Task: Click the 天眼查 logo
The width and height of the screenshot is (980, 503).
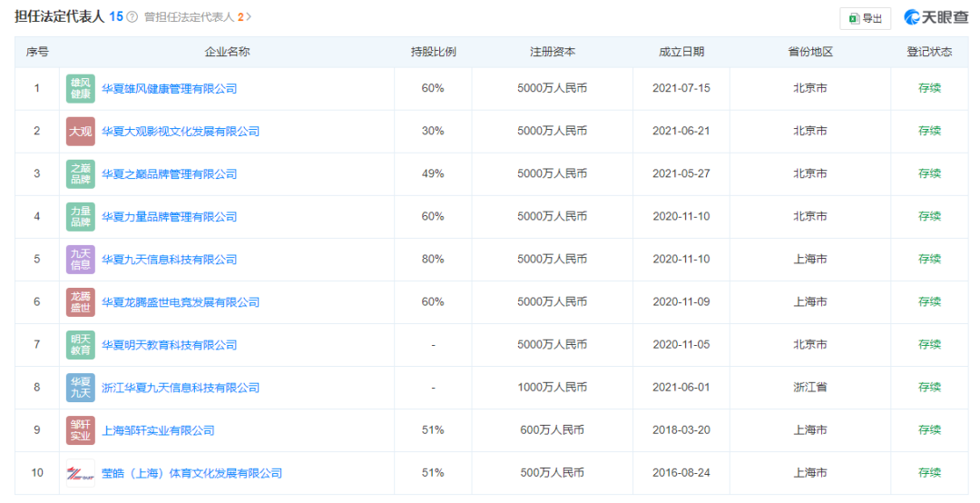Action: point(936,17)
